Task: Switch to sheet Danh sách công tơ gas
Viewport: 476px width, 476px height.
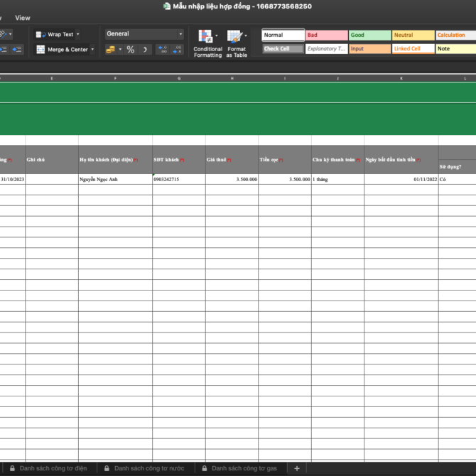Action: [x=244, y=468]
